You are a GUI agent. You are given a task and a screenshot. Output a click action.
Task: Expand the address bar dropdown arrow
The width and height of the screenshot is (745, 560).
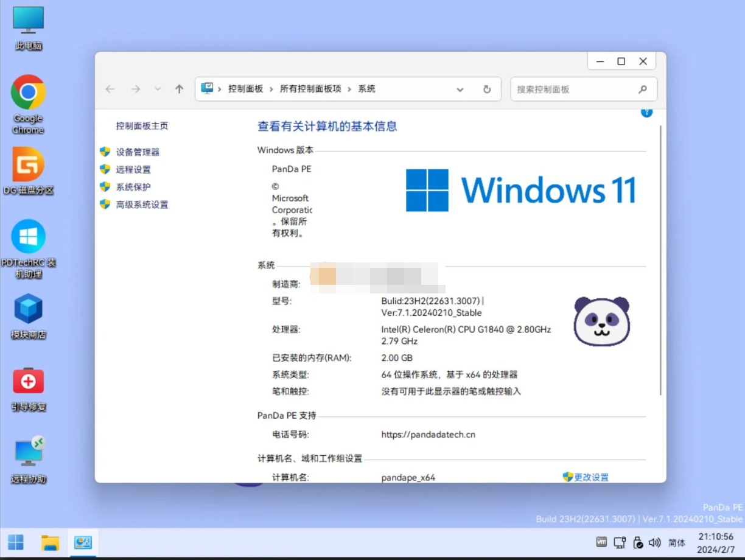point(460,89)
